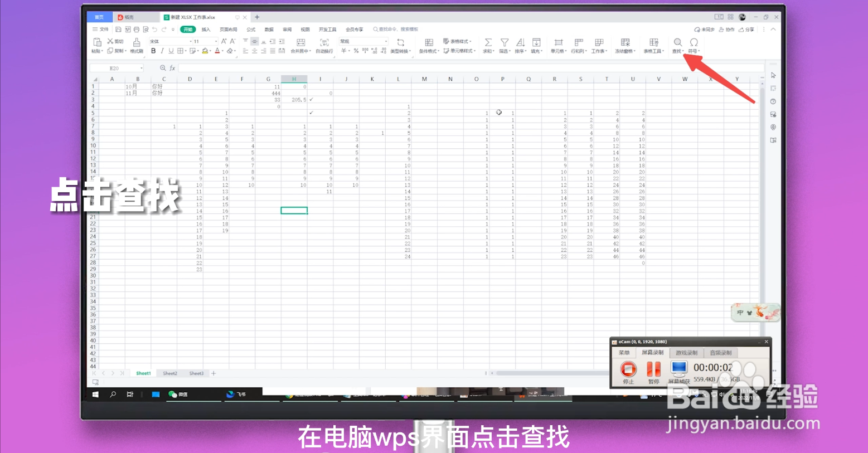Click the Rows and Columns (行和列) icon

(x=579, y=42)
